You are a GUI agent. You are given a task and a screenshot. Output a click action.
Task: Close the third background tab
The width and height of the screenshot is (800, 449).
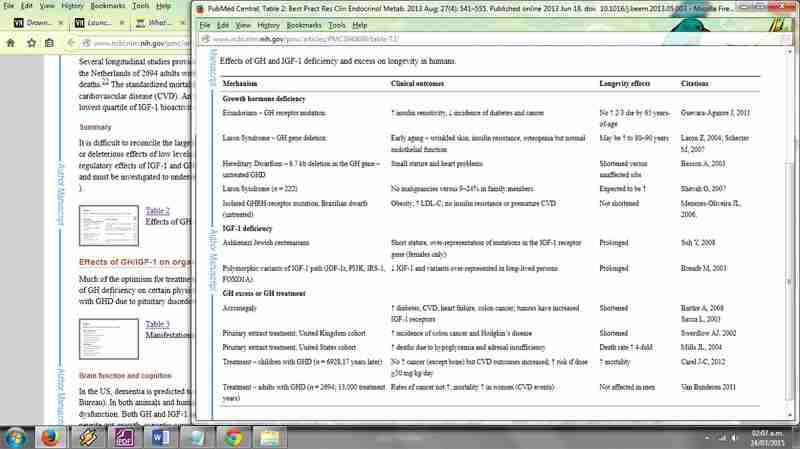(182, 23)
